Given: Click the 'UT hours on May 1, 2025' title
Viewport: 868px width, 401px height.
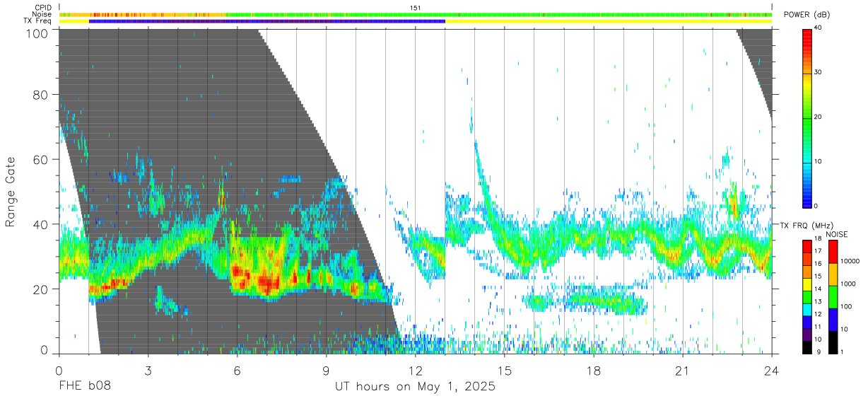Looking at the screenshot, I should coord(416,388).
